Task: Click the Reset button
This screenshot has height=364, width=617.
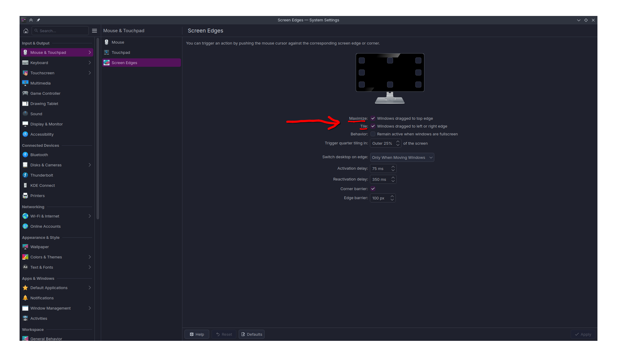Action: pyautogui.click(x=224, y=334)
